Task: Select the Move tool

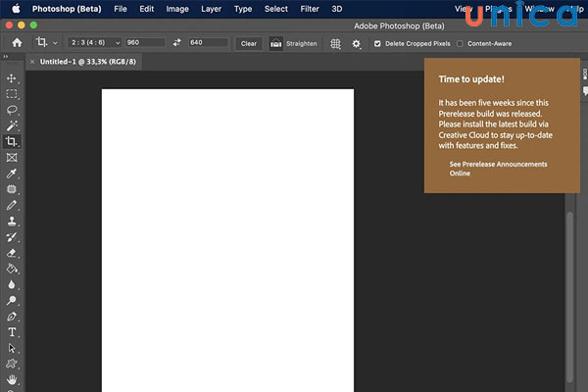Action: tap(12, 78)
